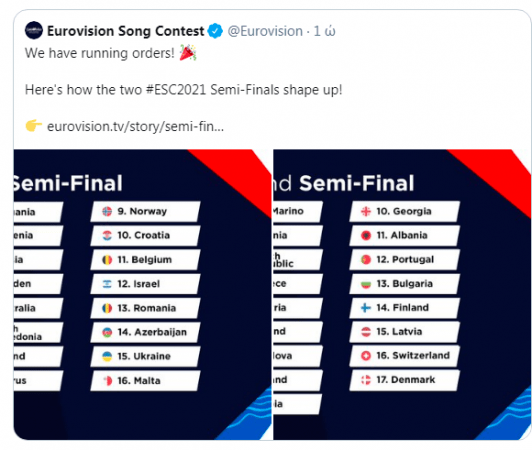Click the blue verified badge icon
532x450 pixels.
[x=215, y=31]
